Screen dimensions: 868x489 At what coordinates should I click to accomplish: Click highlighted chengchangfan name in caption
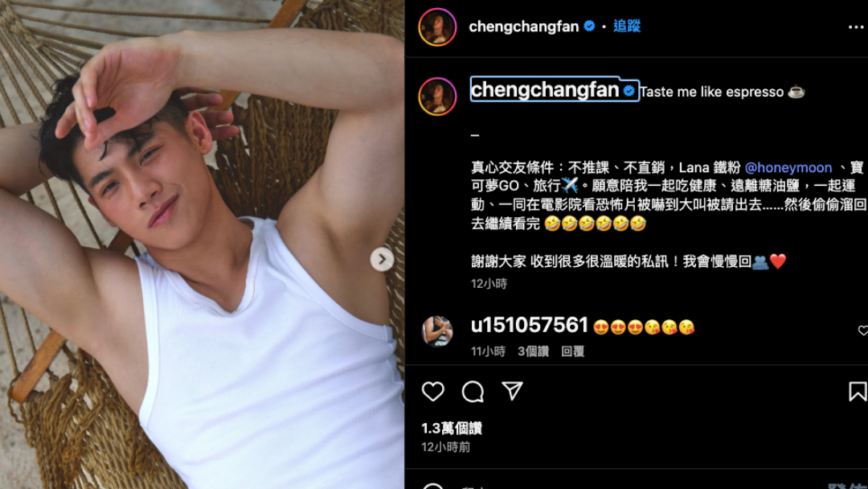click(x=545, y=90)
